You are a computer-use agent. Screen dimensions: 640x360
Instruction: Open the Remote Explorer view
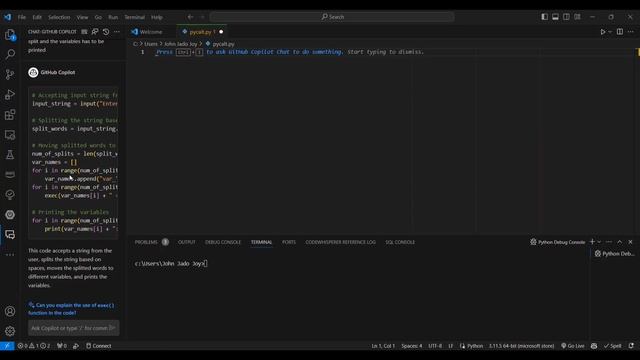10,135
